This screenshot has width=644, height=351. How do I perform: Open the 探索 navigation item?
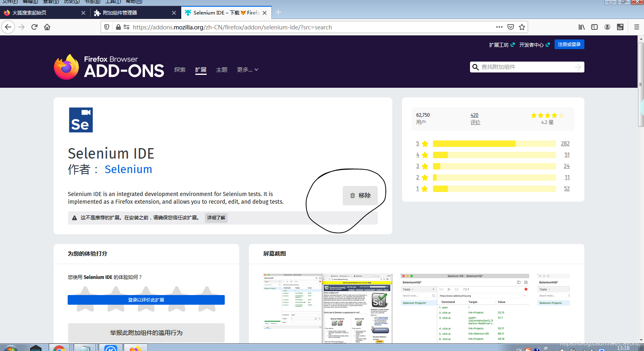(180, 70)
